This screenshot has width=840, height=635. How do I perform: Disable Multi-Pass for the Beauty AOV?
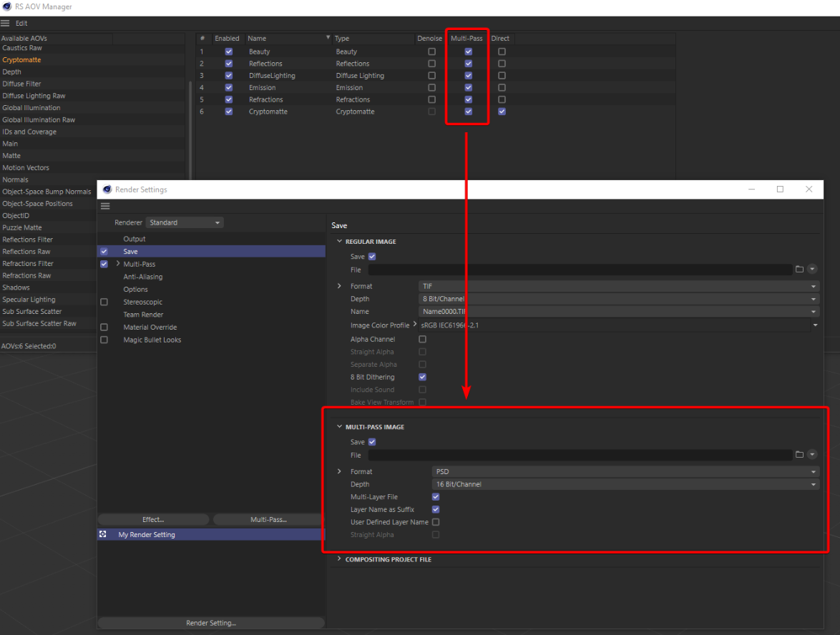click(x=467, y=51)
